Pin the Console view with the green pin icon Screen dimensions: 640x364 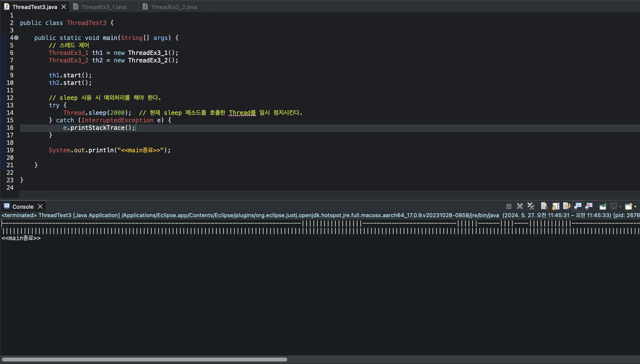tap(603, 206)
